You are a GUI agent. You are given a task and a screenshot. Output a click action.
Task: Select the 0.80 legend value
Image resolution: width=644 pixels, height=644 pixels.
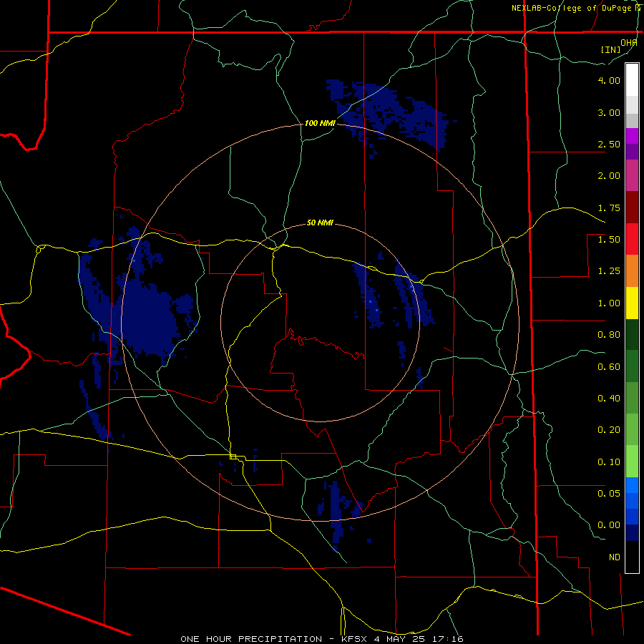[609, 335]
